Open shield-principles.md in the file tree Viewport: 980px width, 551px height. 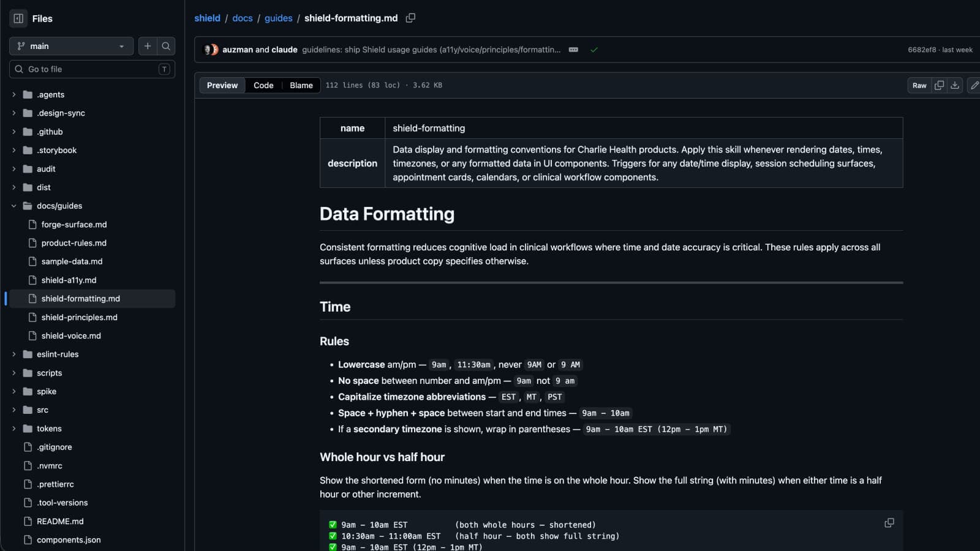point(80,317)
